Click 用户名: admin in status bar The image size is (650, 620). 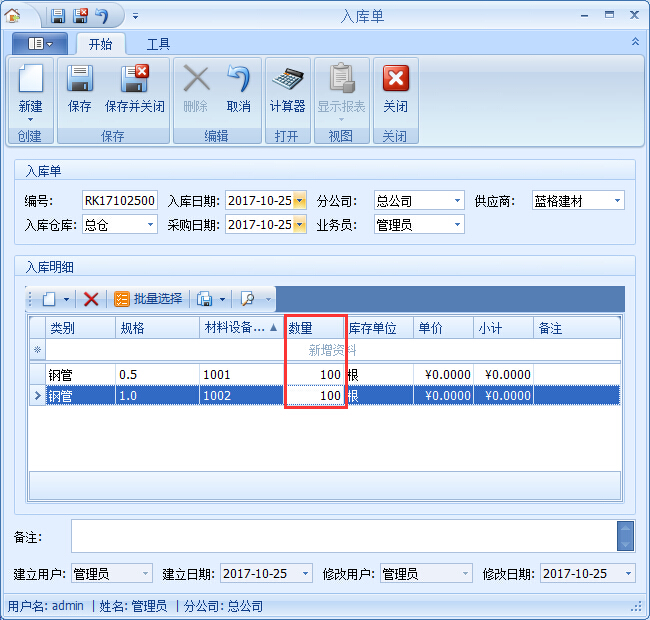pyautogui.click(x=46, y=606)
